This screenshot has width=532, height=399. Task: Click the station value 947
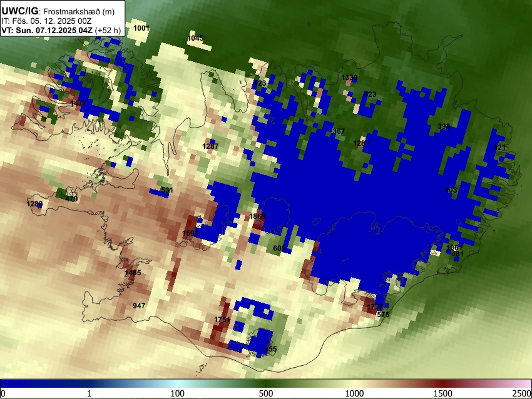click(139, 306)
